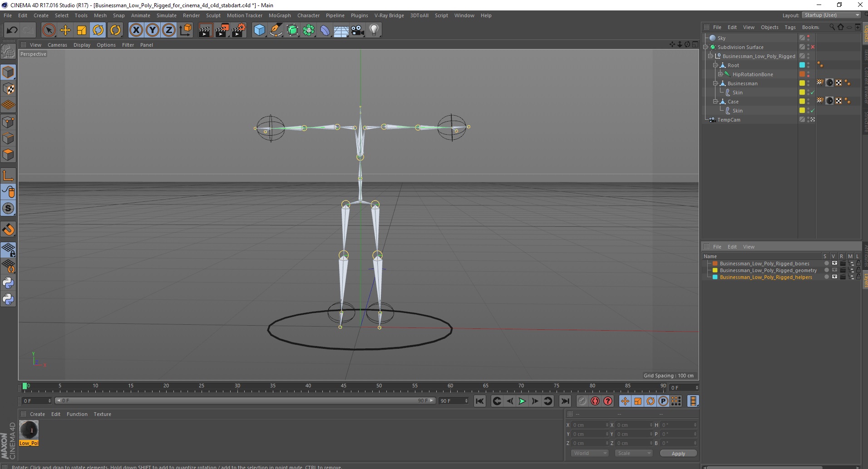This screenshot has height=469, width=868.
Task: Toggle visibility of Rigged_helpers layer
Action: (x=834, y=277)
